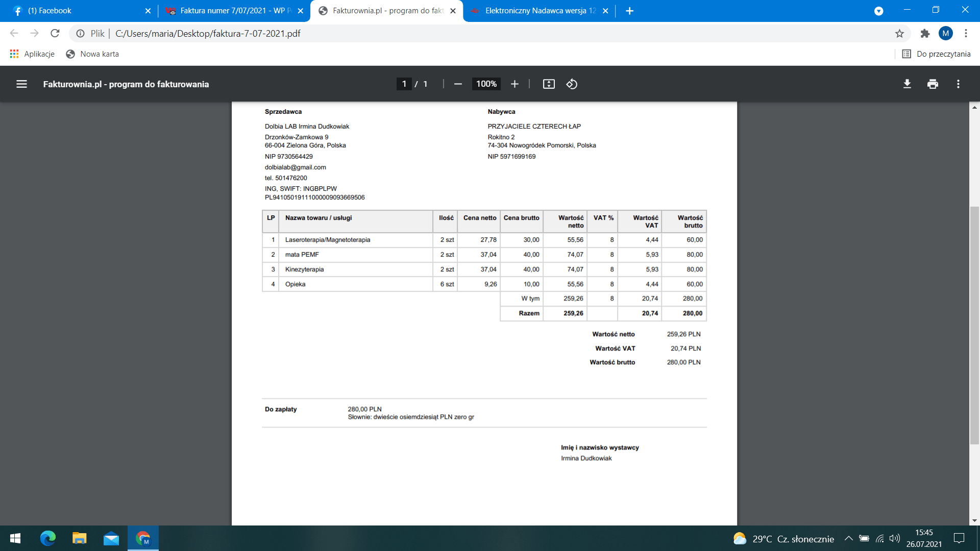
Task: Open the taskbar clock and date
Action: [924, 538]
